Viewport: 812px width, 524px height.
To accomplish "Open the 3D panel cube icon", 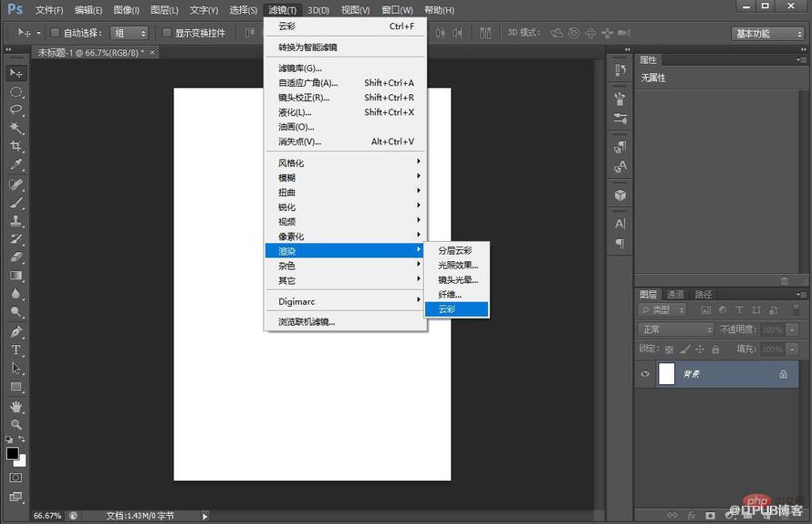I will tap(619, 195).
